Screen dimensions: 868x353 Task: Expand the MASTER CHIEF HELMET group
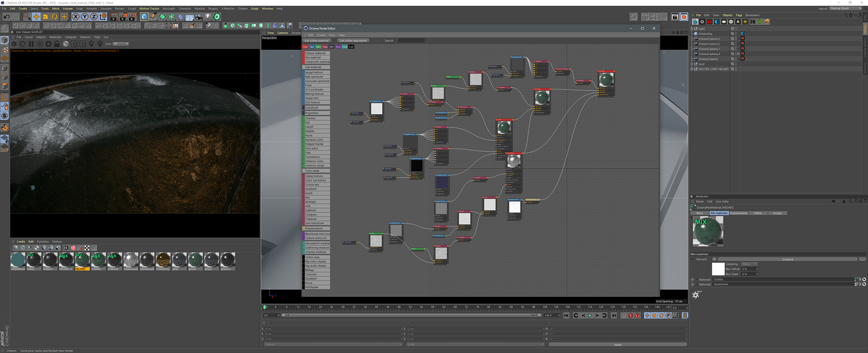tap(692, 69)
